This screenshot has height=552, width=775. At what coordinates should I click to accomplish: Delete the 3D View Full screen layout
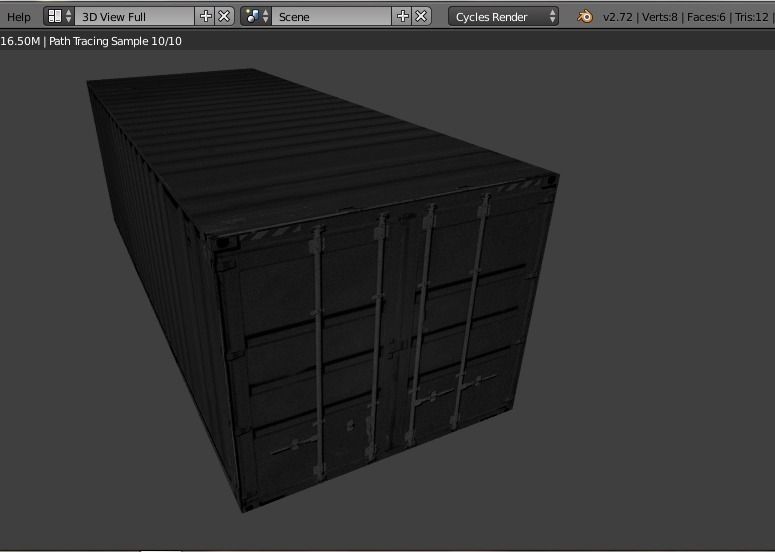tap(224, 16)
